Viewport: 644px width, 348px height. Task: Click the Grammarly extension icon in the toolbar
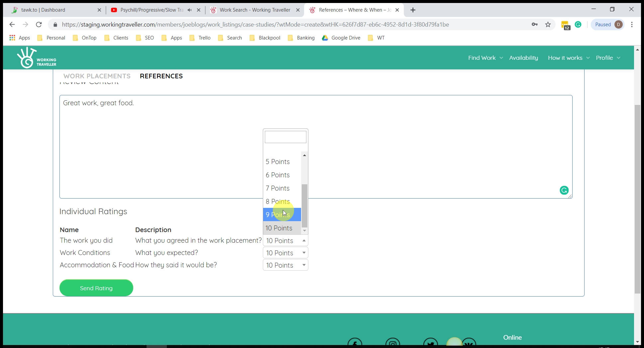pos(578,25)
